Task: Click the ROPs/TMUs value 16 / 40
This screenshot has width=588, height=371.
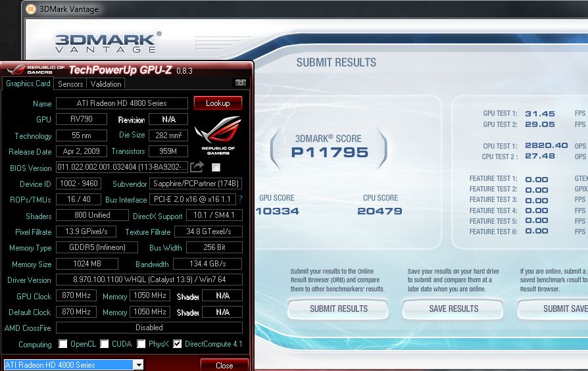Action: (78, 199)
